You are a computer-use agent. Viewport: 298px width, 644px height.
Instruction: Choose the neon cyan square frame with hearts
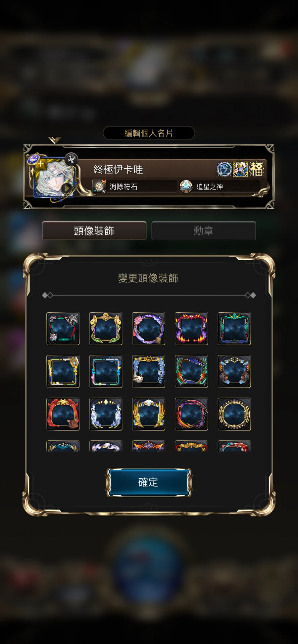(x=106, y=371)
